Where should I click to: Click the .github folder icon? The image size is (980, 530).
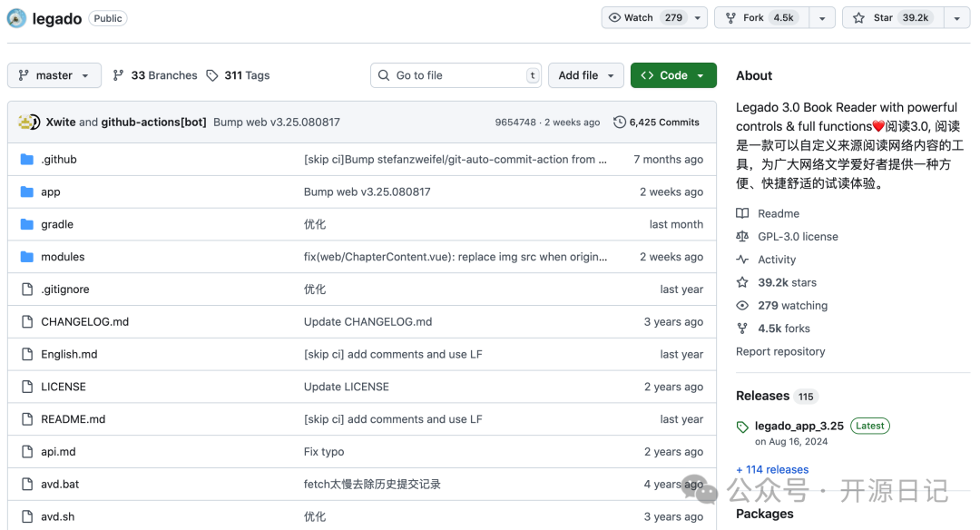click(x=26, y=160)
